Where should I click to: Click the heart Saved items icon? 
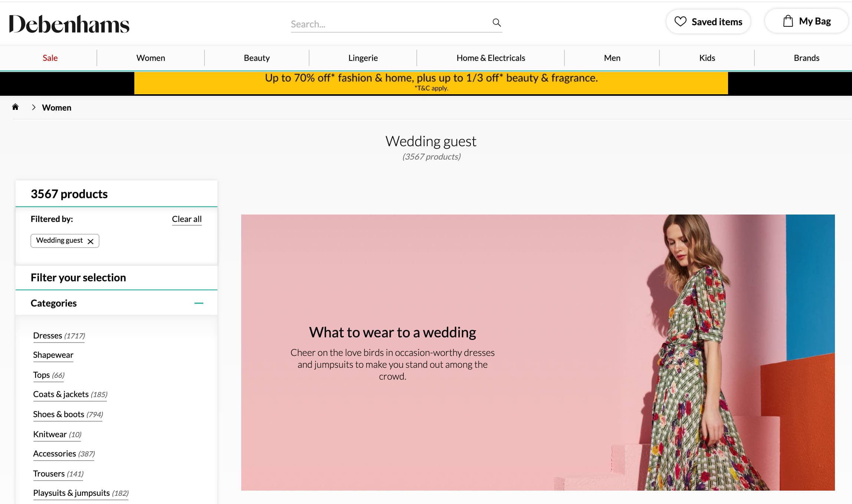[x=680, y=21]
